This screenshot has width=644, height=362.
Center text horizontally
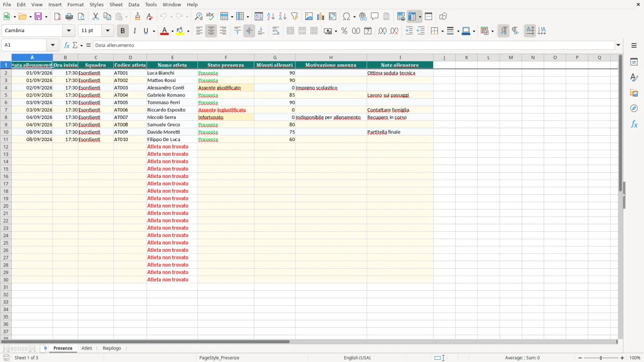tap(211, 31)
